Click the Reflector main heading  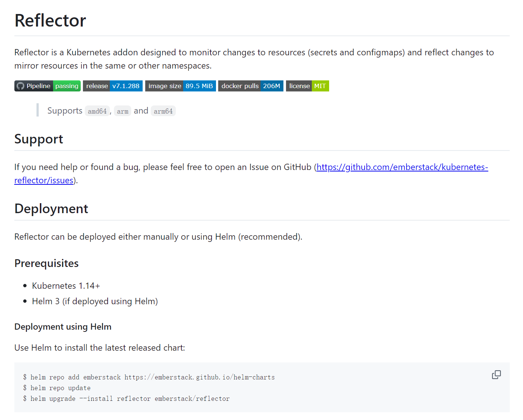click(50, 20)
